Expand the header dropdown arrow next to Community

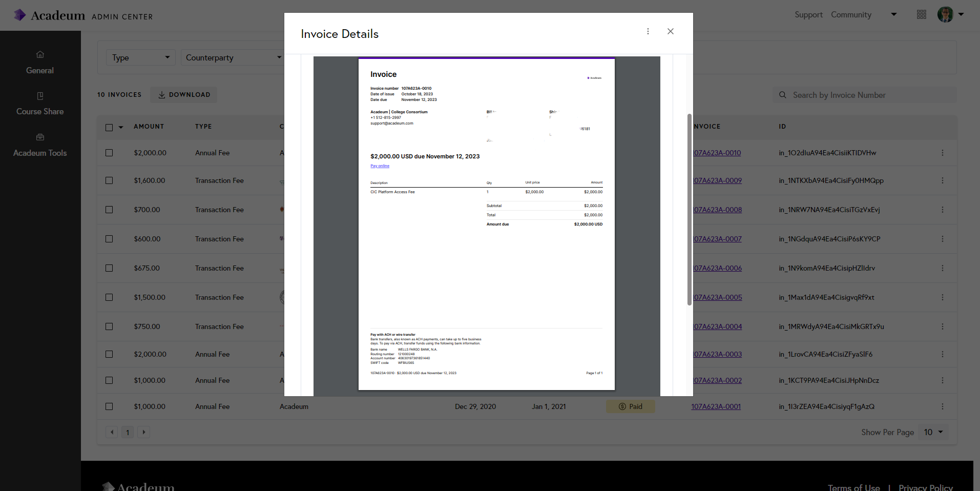pos(894,14)
